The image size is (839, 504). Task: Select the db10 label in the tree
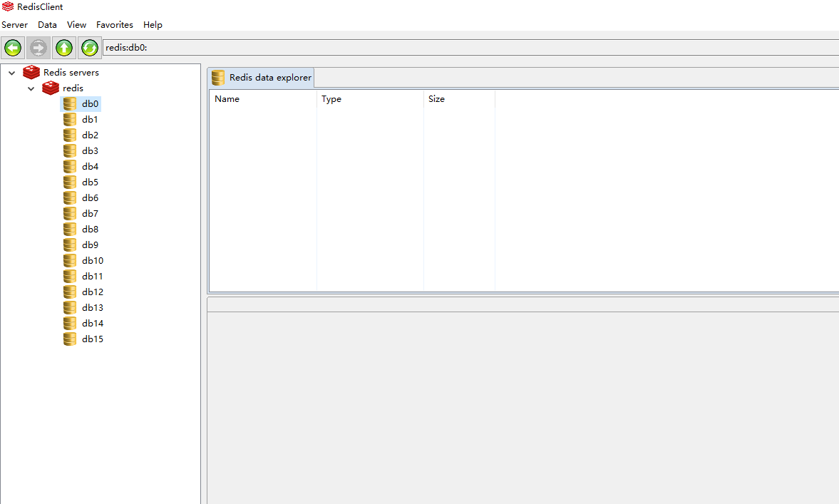point(93,261)
